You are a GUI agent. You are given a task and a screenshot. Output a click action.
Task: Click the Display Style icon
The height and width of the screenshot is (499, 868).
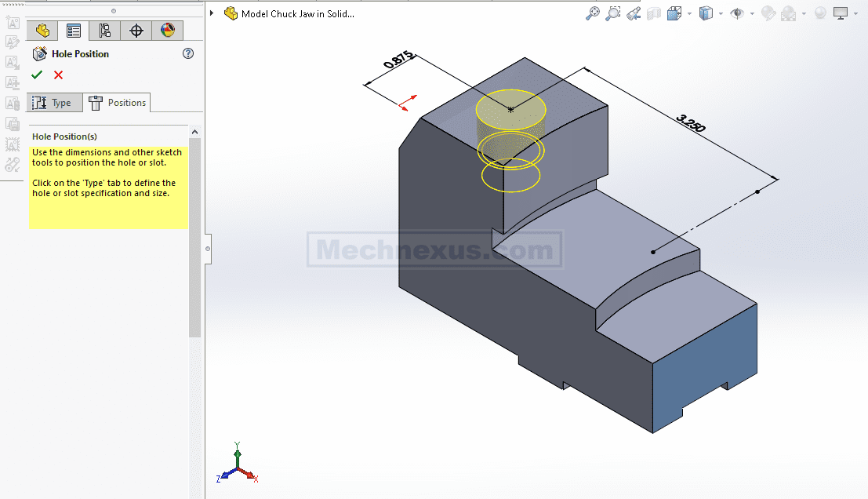point(706,13)
